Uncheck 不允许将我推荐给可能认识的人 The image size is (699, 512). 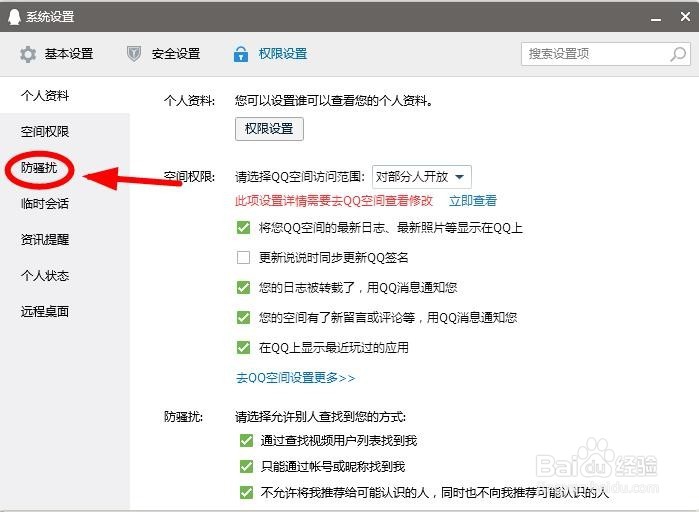pos(246,492)
